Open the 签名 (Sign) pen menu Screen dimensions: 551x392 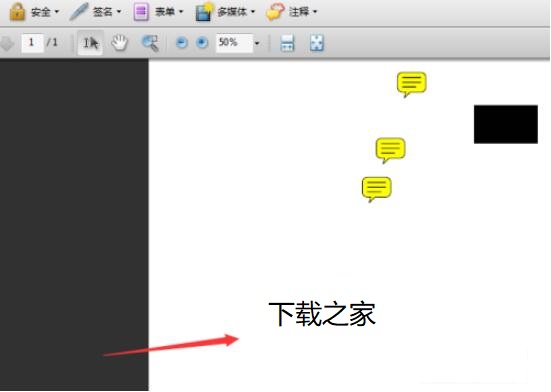pyautogui.click(x=96, y=12)
